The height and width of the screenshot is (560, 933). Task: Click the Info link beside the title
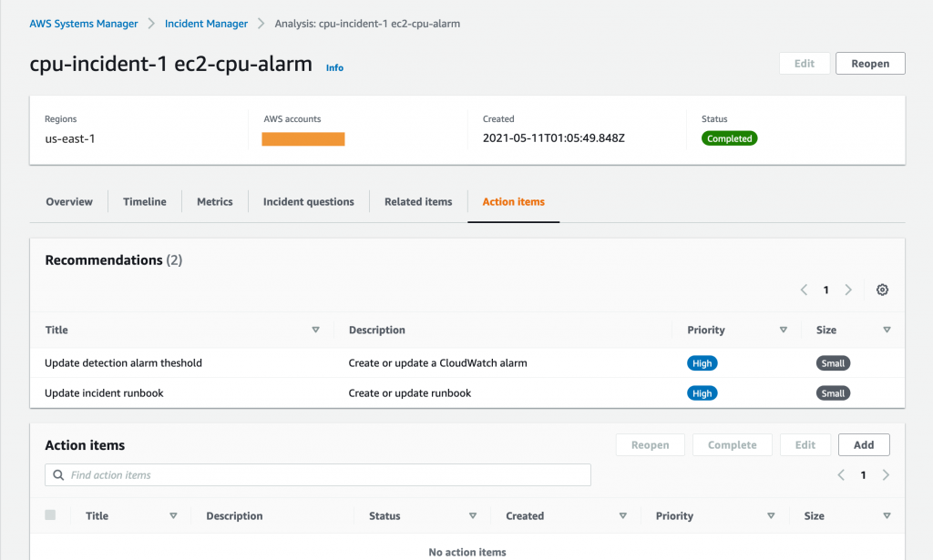pos(334,67)
